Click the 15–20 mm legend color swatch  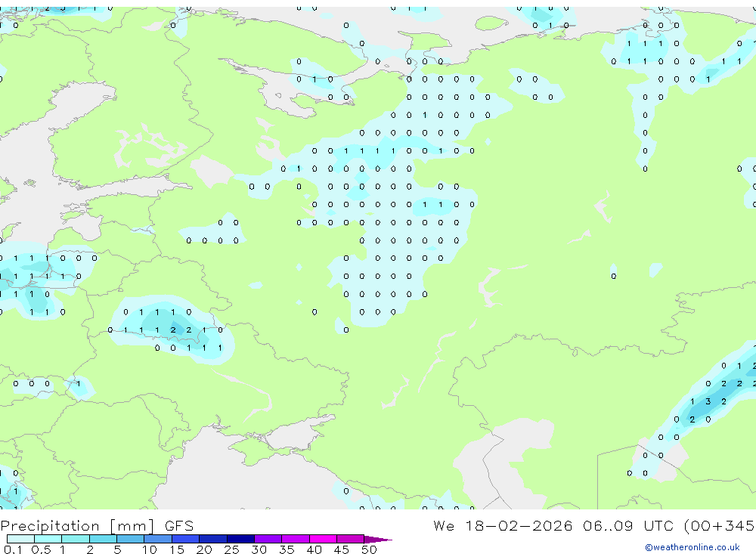pos(186,539)
